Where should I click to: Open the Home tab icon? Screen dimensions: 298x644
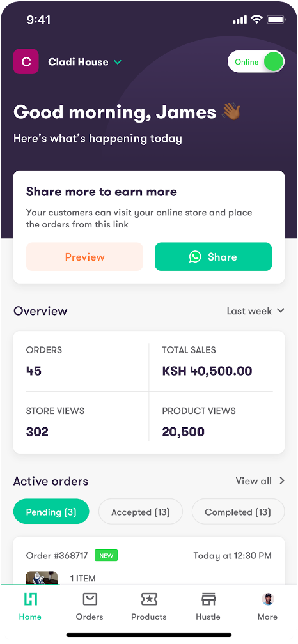[31, 599]
